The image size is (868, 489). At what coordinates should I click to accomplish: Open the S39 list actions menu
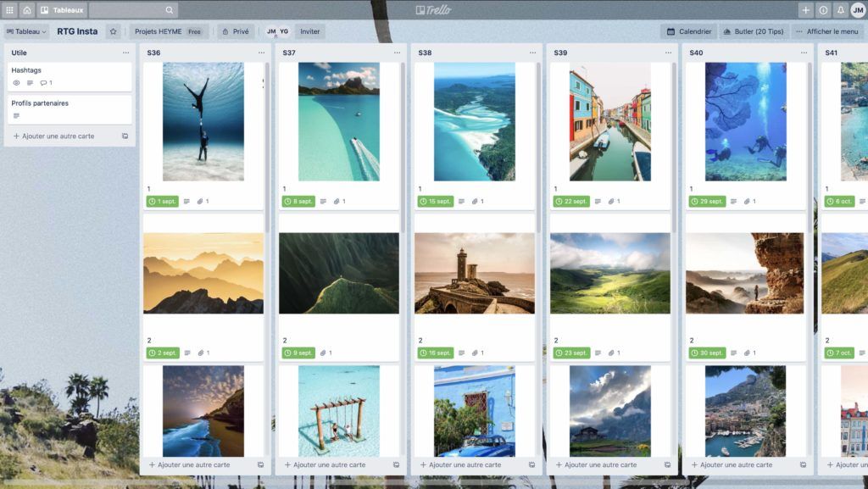coord(668,53)
